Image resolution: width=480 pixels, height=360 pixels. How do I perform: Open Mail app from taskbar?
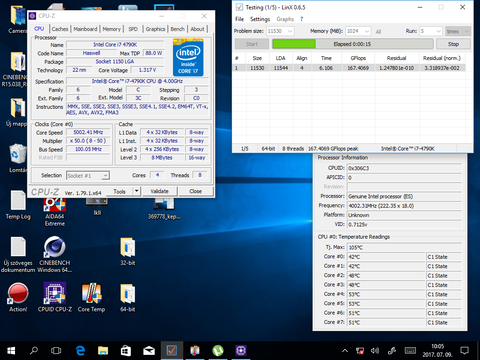tap(149, 351)
